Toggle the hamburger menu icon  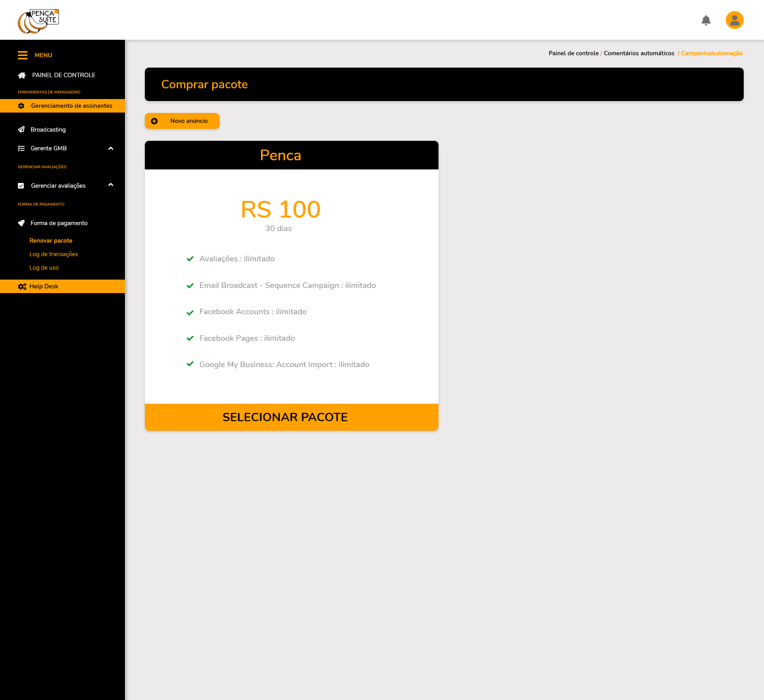tap(23, 55)
